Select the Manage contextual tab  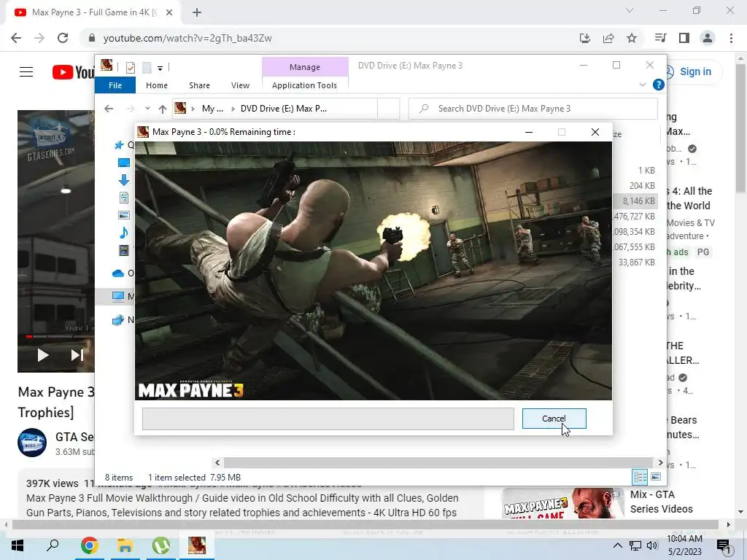[305, 67]
